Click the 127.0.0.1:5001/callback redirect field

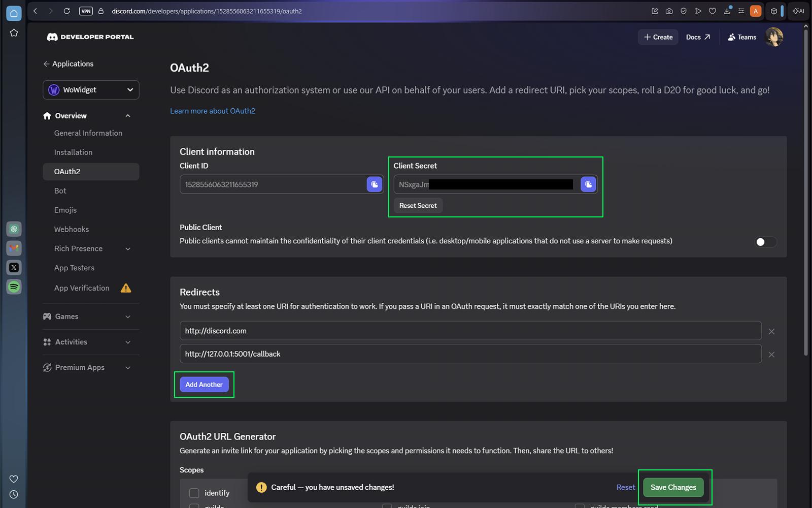(470, 354)
